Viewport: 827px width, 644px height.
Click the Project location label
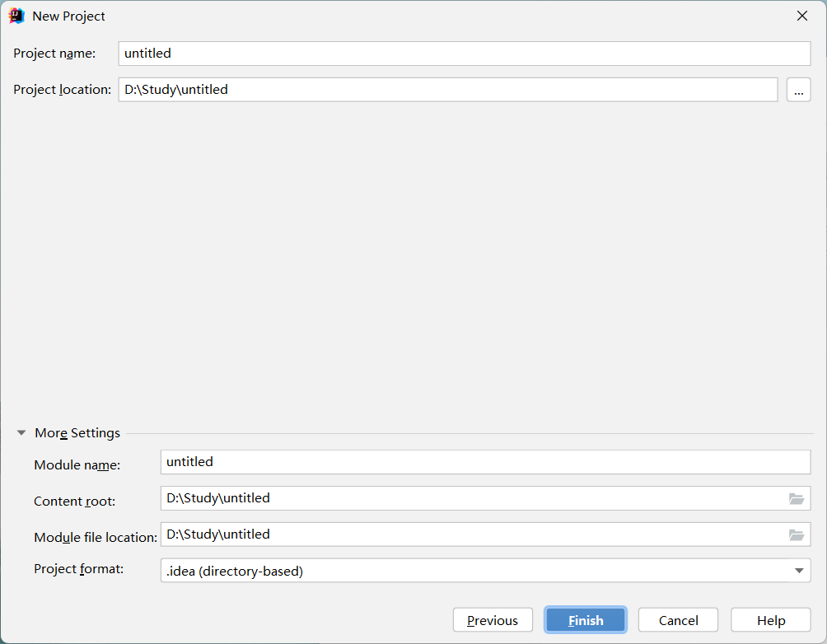tap(63, 90)
